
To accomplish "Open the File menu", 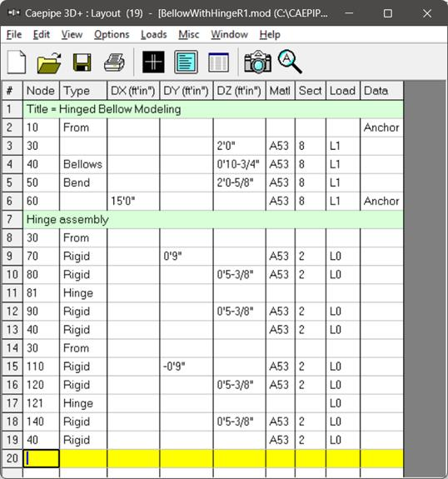I will 14,34.
